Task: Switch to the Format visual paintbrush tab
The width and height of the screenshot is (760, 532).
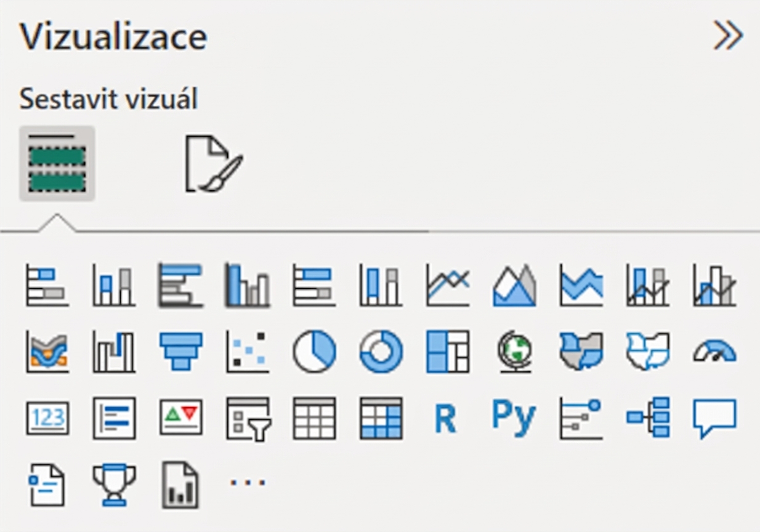Action: pos(214,164)
